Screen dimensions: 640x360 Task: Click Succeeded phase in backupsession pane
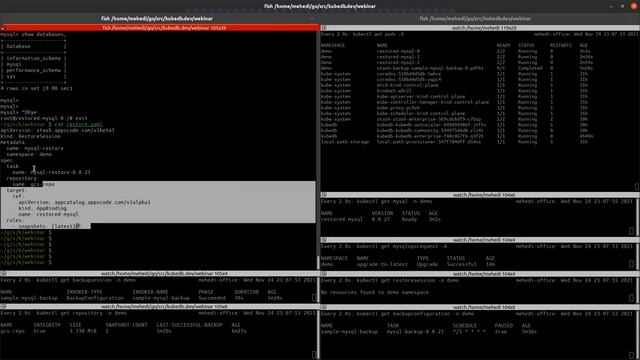[212, 298]
